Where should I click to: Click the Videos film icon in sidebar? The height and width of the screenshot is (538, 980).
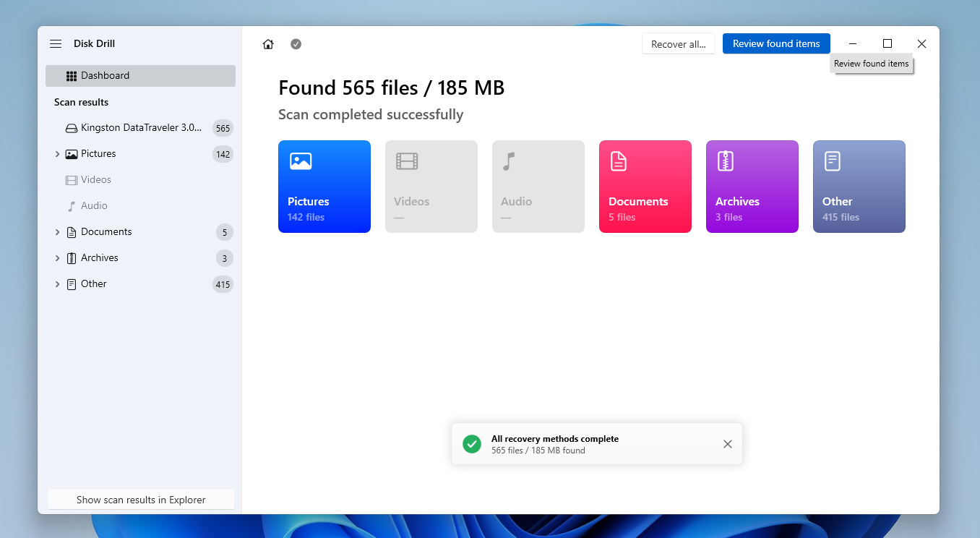point(72,180)
